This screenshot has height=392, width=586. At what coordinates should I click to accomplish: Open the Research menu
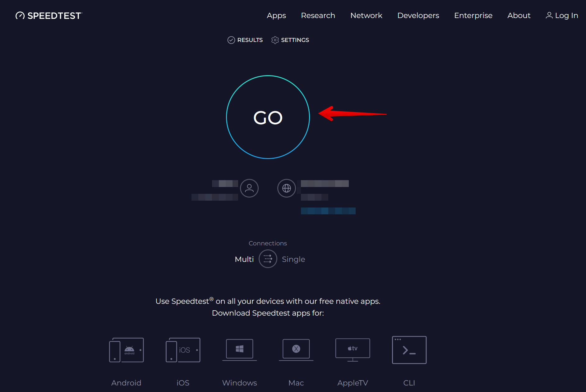pyautogui.click(x=318, y=16)
